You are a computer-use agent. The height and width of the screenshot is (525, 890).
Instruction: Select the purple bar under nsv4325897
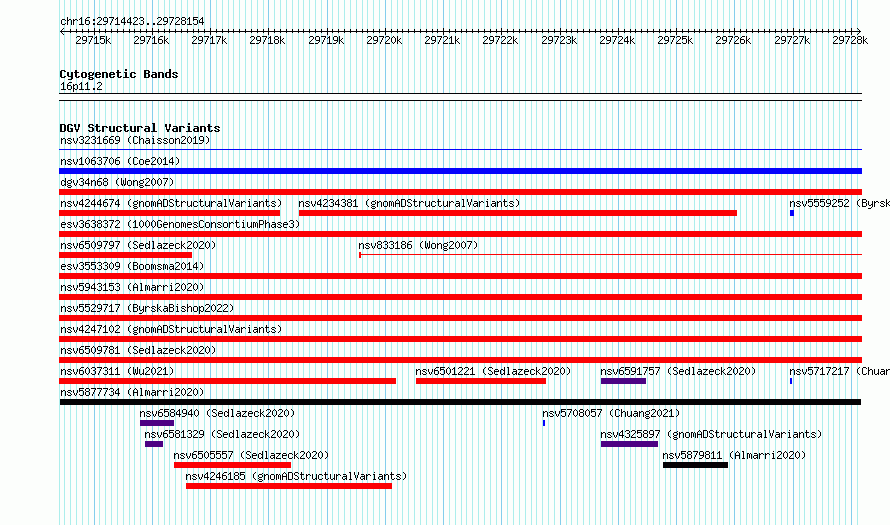[629, 444]
